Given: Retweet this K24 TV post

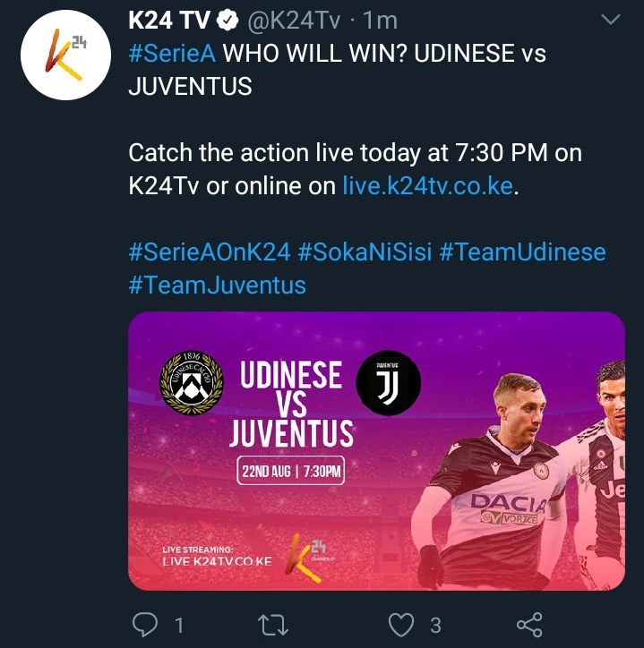Looking at the screenshot, I should [x=273, y=625].
